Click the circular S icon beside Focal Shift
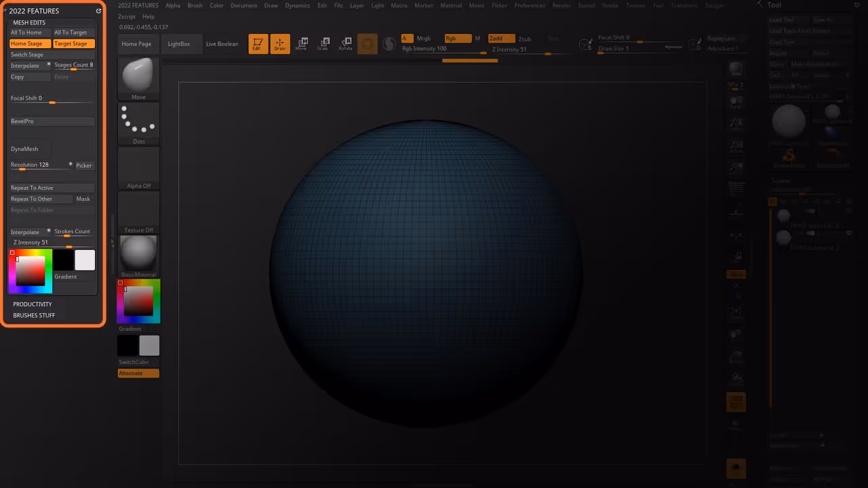Viewport: 868px width, 488px height. point(585,45)
